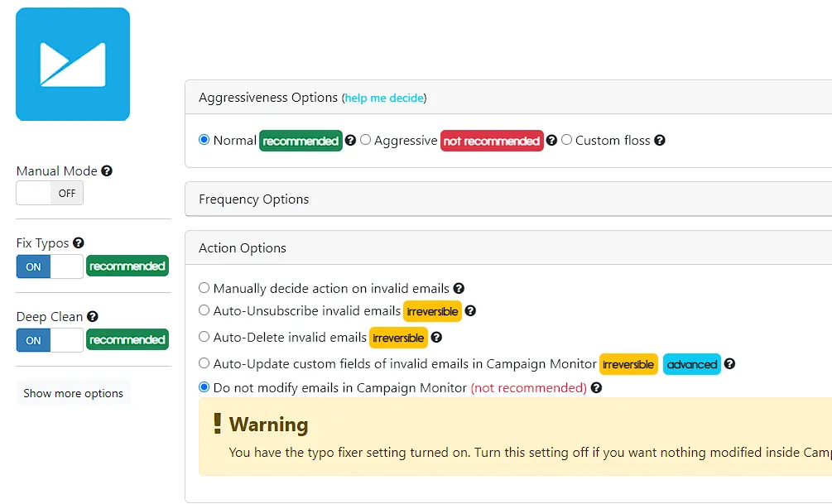This screenshot has width=832, height=504.
Task: Click the irreversible badge on Auto-Update row
Action: pos(629,364)
